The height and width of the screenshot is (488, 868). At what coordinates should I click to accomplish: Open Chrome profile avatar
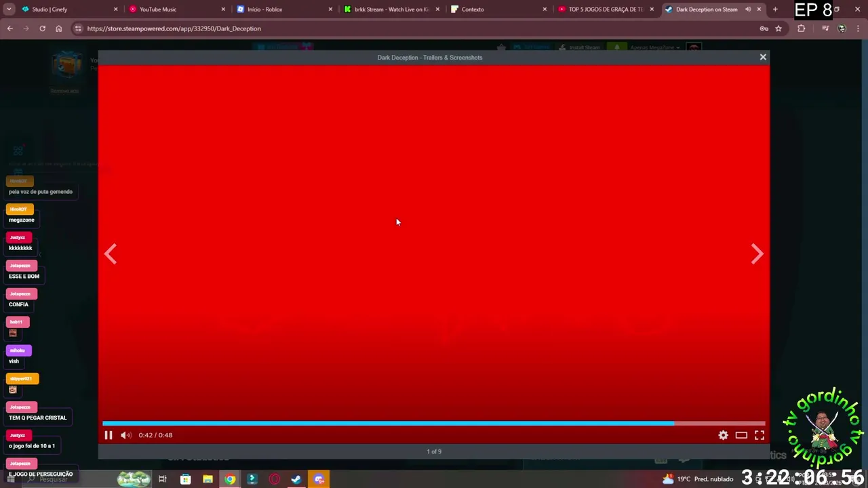pyautogui.click(x=842, y=28)
